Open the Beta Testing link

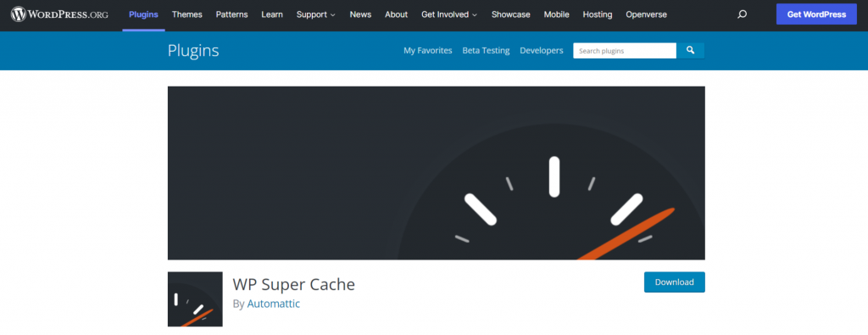tap(486, 50)
